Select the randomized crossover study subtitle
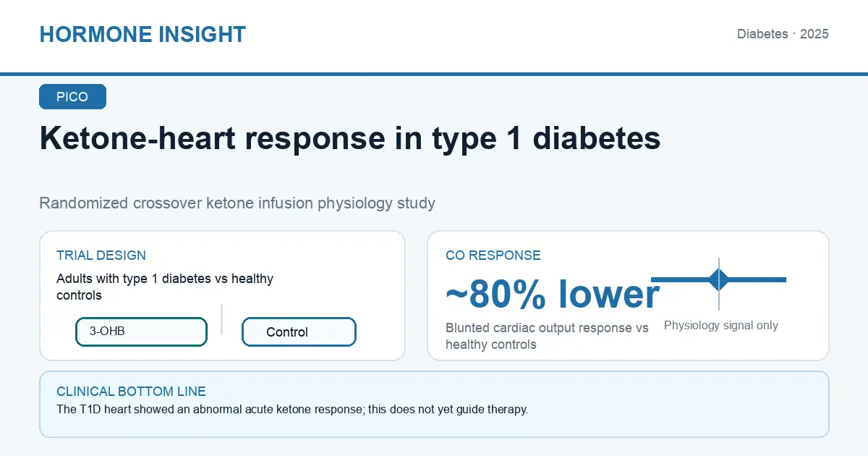868x456 pixels. tap(237, 203)
